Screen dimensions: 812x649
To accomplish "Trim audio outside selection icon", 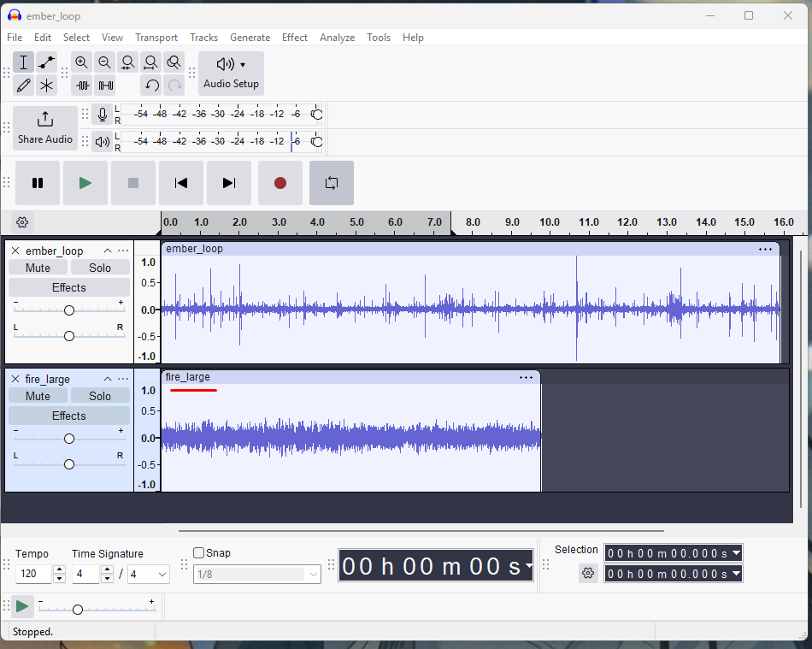I will pos(83,86).
